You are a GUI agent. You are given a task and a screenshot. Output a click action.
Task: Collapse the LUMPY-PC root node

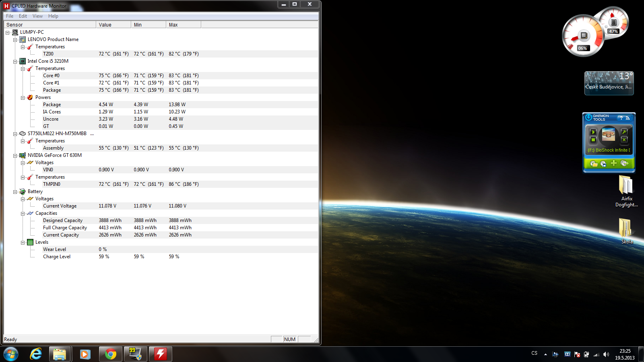click(x=7, y=33)
